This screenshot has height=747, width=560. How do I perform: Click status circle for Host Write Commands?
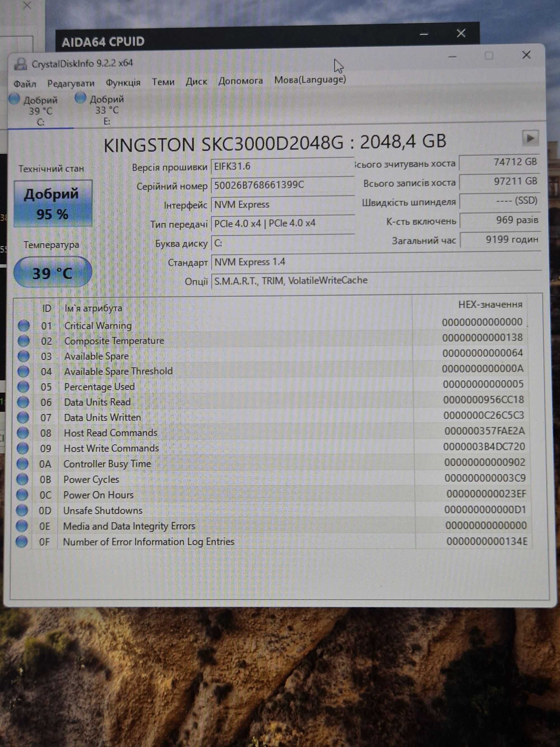click(23, 448)
